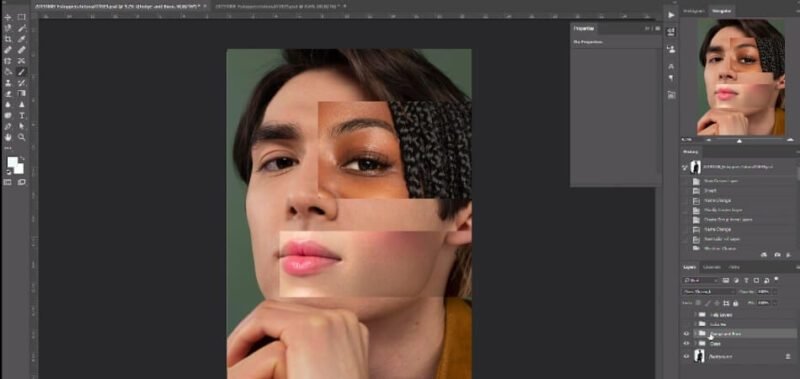This screenshot has width=800, height=379.
Task: Change screen mode icon in toolbar
Action: pos(21,182)
